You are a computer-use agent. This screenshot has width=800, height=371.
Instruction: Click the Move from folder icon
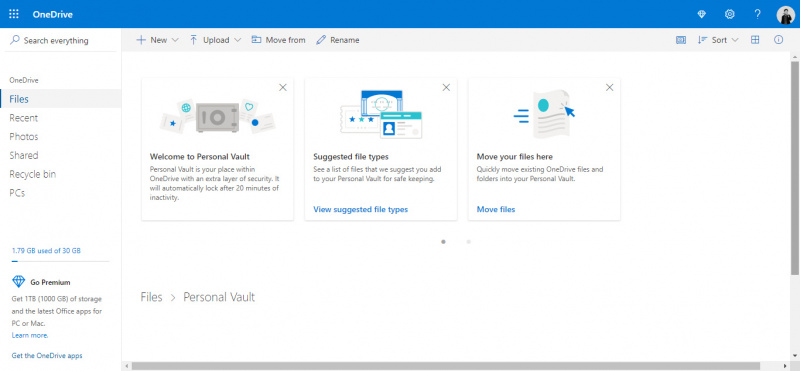(256, 40)
